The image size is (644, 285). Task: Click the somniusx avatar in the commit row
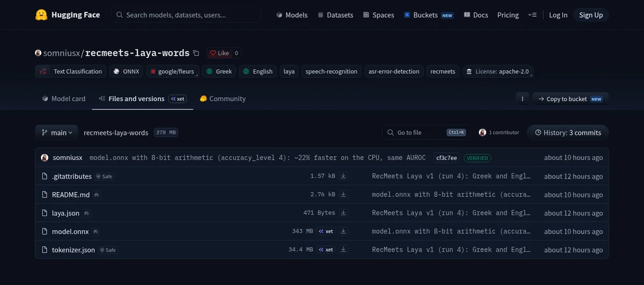coord(45,158)
